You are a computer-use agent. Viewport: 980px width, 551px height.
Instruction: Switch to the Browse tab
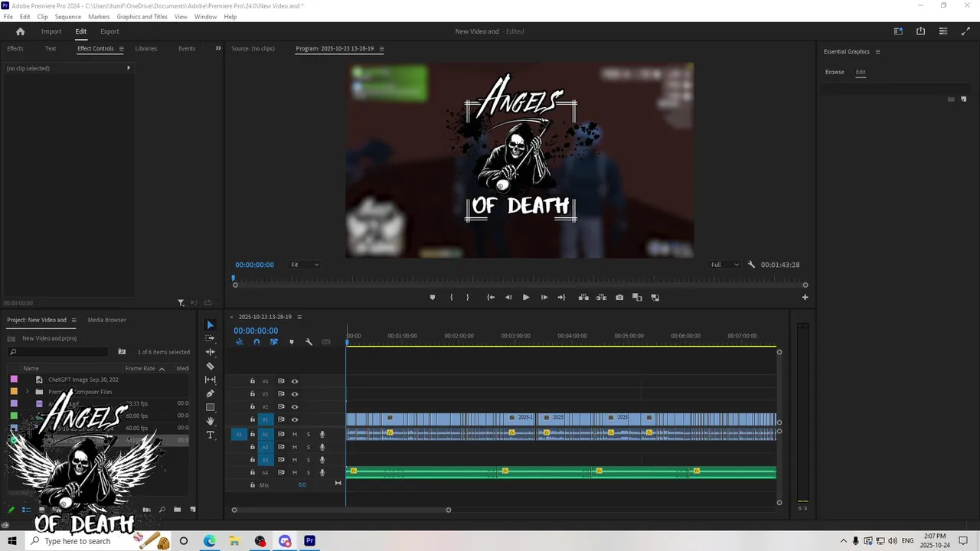835,72
